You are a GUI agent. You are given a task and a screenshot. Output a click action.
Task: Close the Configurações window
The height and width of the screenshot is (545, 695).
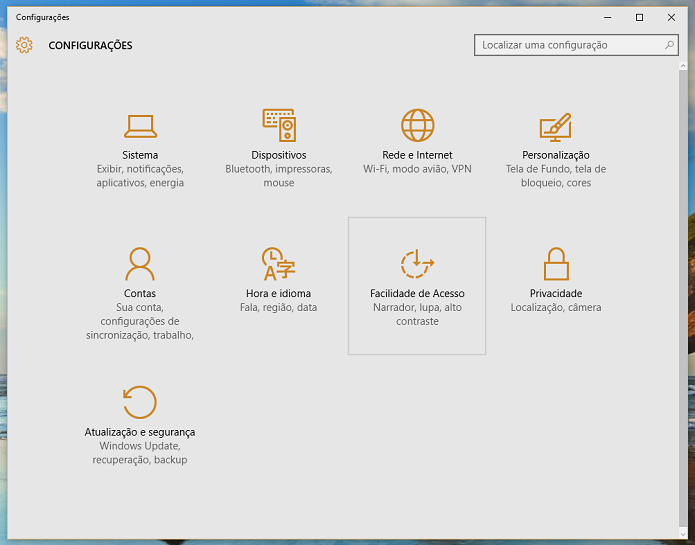point(671,17)
